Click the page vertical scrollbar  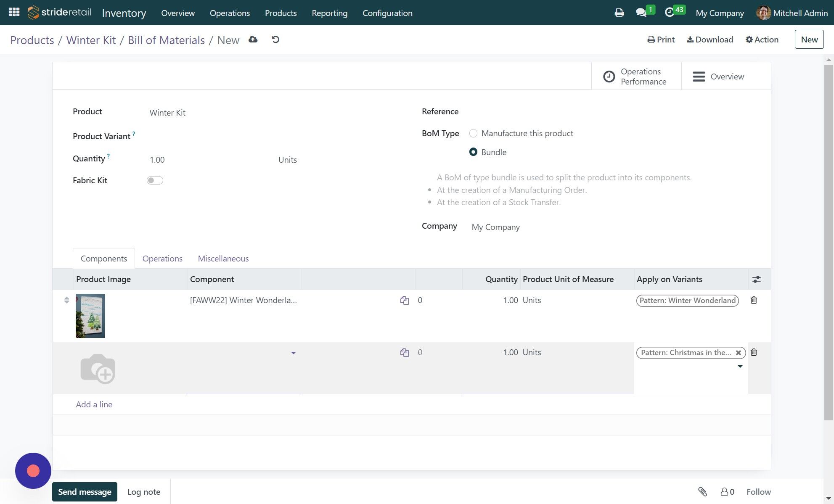[829, 242]
